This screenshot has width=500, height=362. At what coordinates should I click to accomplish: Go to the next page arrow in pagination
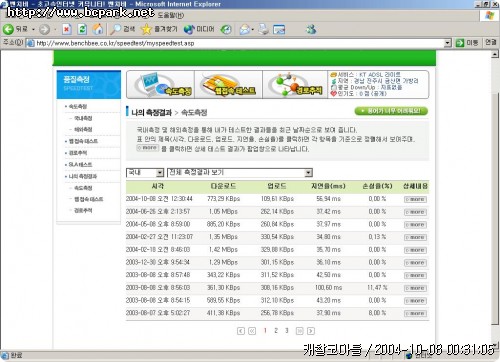pyautogui.click(x=311, y=331)
